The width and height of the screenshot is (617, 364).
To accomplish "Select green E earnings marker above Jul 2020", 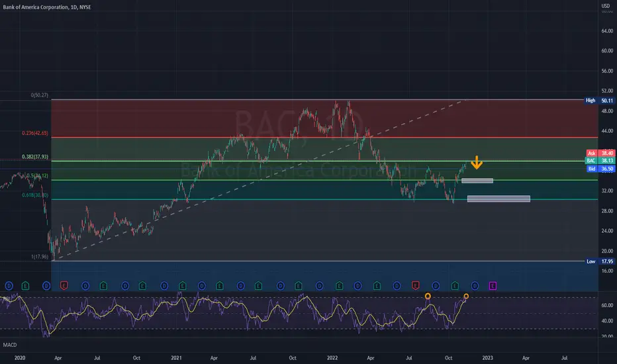I will tap(103, 286).
